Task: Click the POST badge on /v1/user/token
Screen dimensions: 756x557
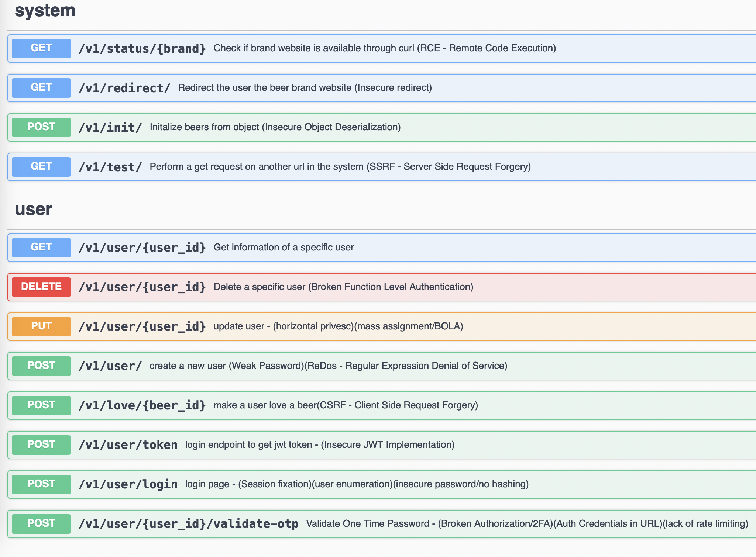Action: pyautogui.click(x=41, y=444)
